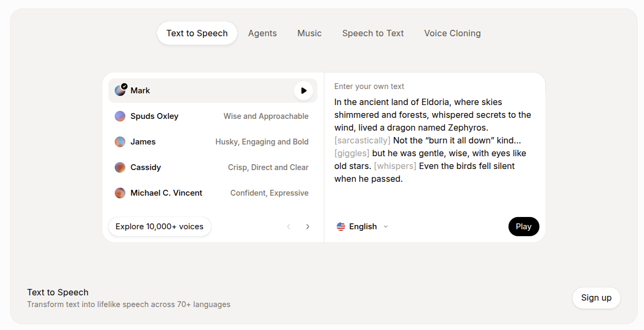
Task: Go to next page of voices
Action: (x=307, y=227)
